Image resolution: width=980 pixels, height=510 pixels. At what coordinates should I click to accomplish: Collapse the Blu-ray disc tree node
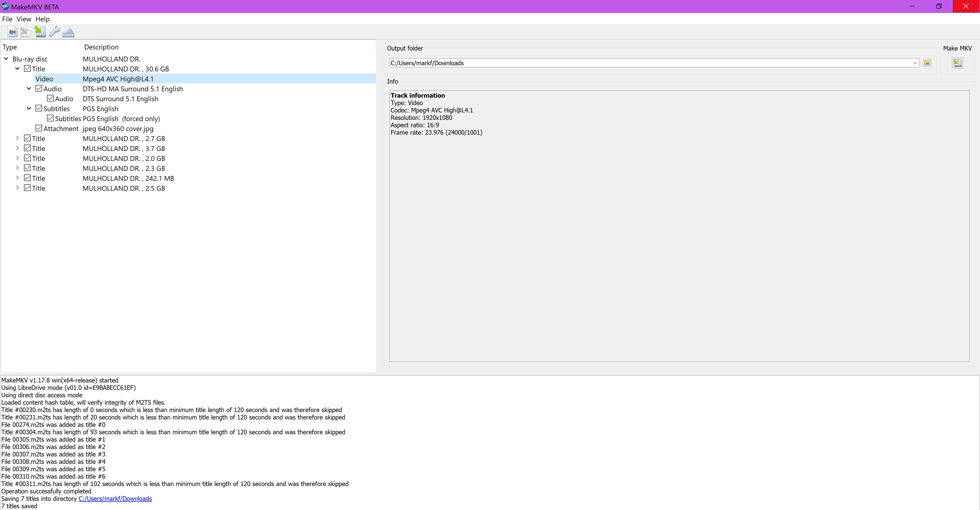(x=6, y=59)
